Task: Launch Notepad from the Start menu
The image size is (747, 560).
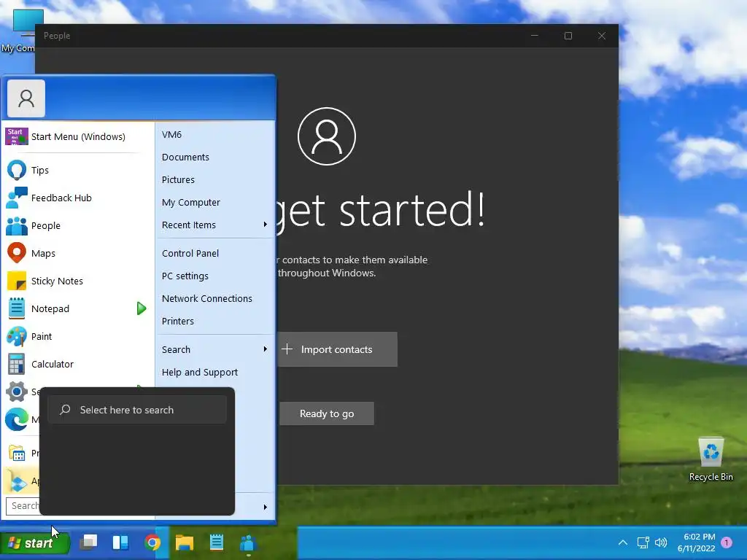Action: tap(69, 308)
